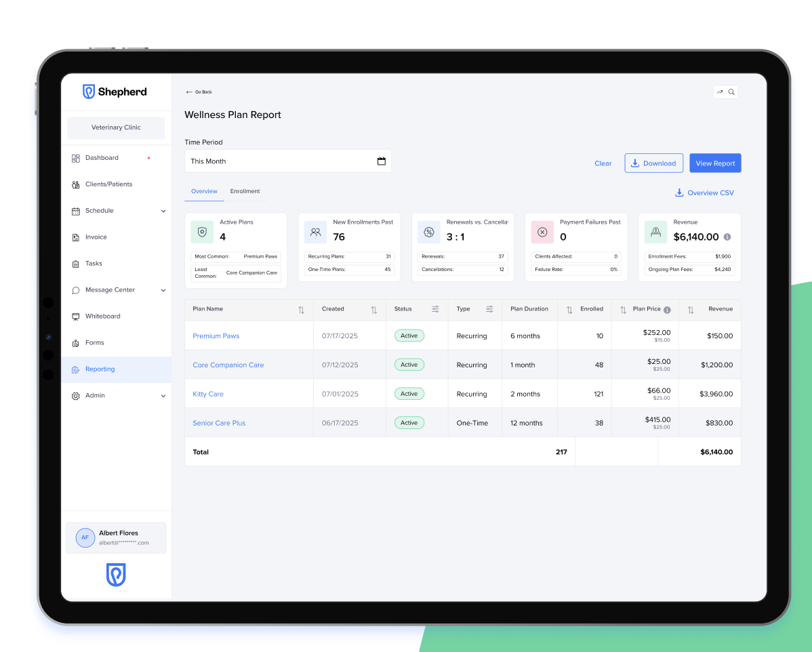Sort by Plan Name column arrows

point(302,310)
